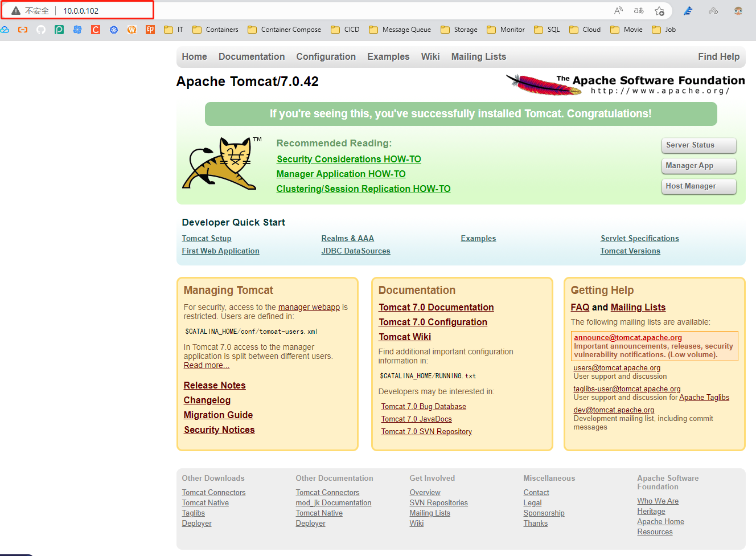Image resolution: width=756 pixels, height=556 pixels.
Task: Open the Message Queue bookmarks folder
Action: 400,30
